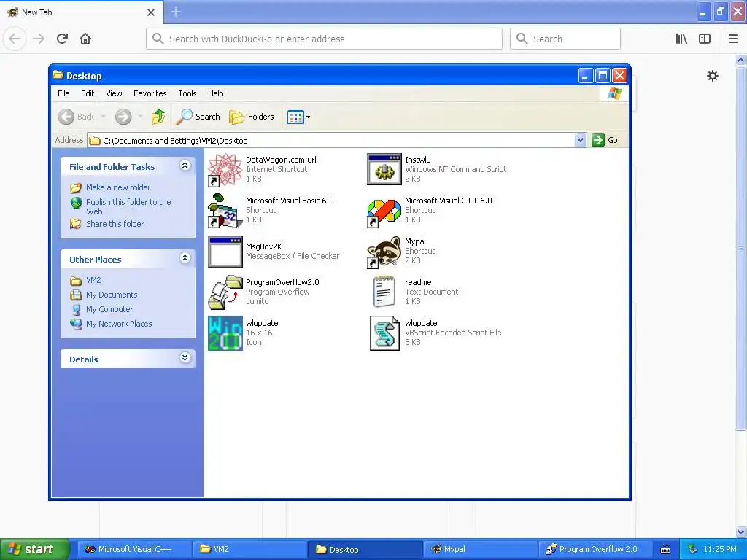Select the Mypal raccoon shortcut icon

pos(384,252)
